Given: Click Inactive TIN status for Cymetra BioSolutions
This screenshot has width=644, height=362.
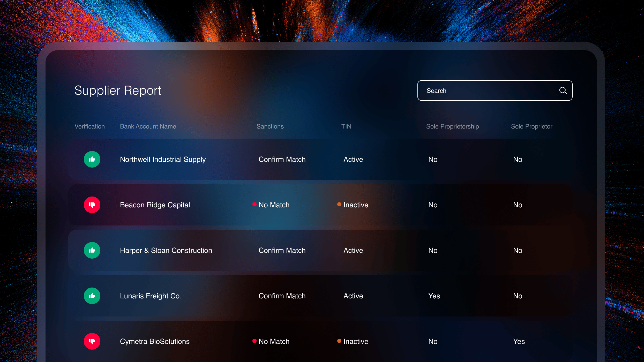Looking at the screenshot, I should [356, 341].
